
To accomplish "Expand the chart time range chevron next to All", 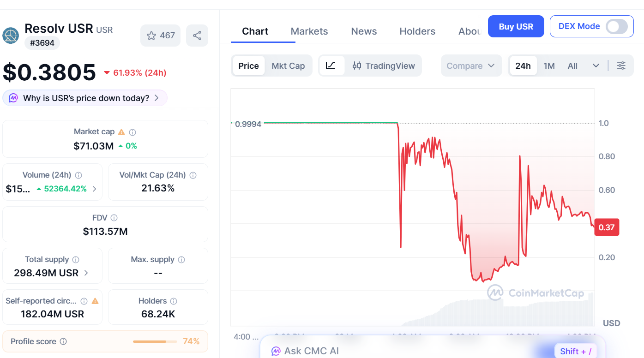I will (x=596, y=66).
